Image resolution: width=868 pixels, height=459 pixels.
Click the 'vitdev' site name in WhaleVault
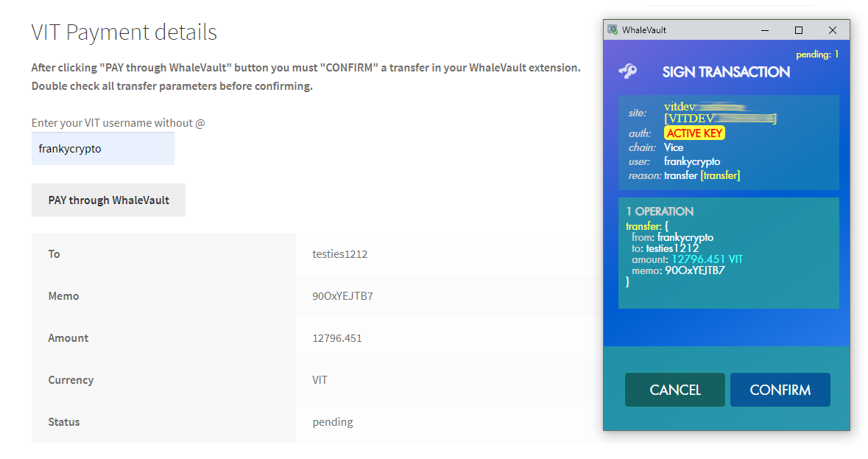(680, 106)
